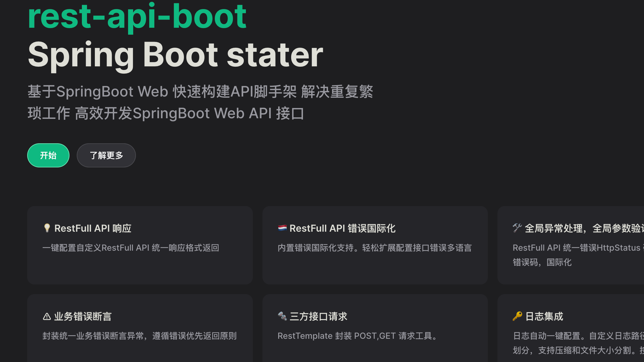
Task: Click the 全局异常处理 card heading
Action: [x=584, y=228]
